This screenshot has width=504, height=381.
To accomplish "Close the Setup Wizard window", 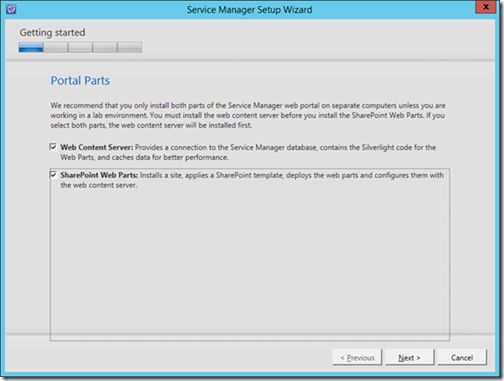I will [x=486, y=7].
